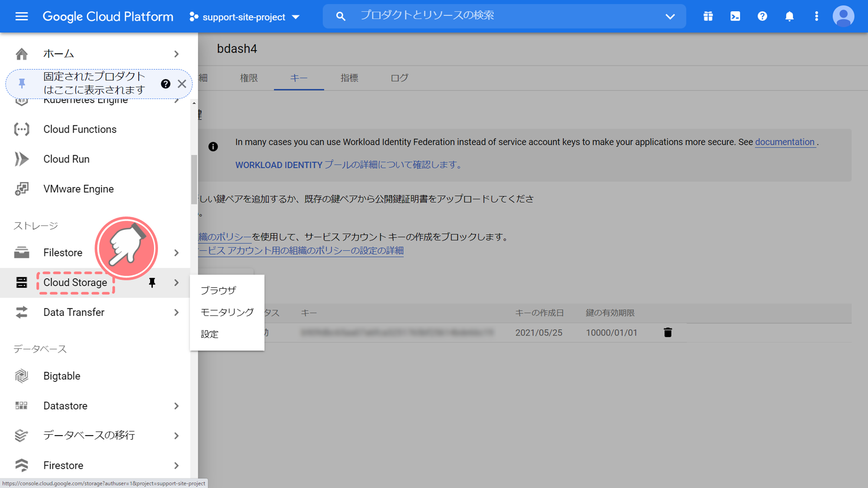Expand the Cloud Storage submenu chevron
868x488 pixels.
pos(176,282)
